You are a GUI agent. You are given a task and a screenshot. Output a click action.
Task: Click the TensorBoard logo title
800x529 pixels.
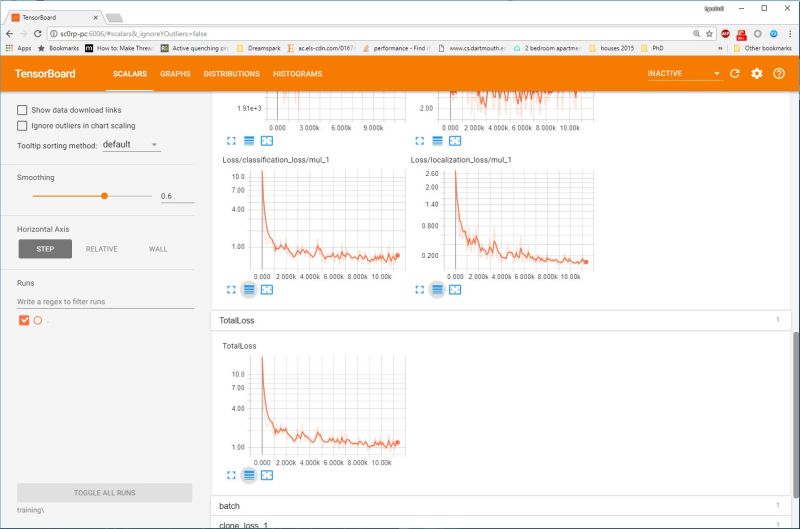click(45, 73)
